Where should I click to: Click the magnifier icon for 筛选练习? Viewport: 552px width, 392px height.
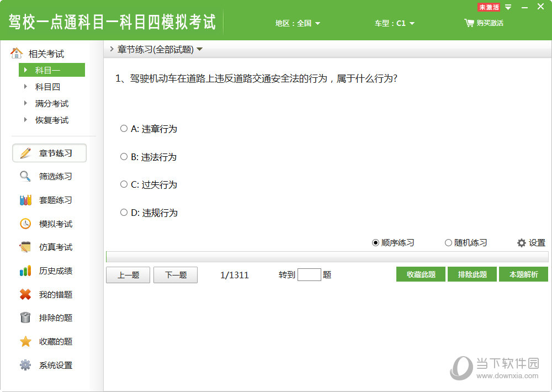(25, 176)
